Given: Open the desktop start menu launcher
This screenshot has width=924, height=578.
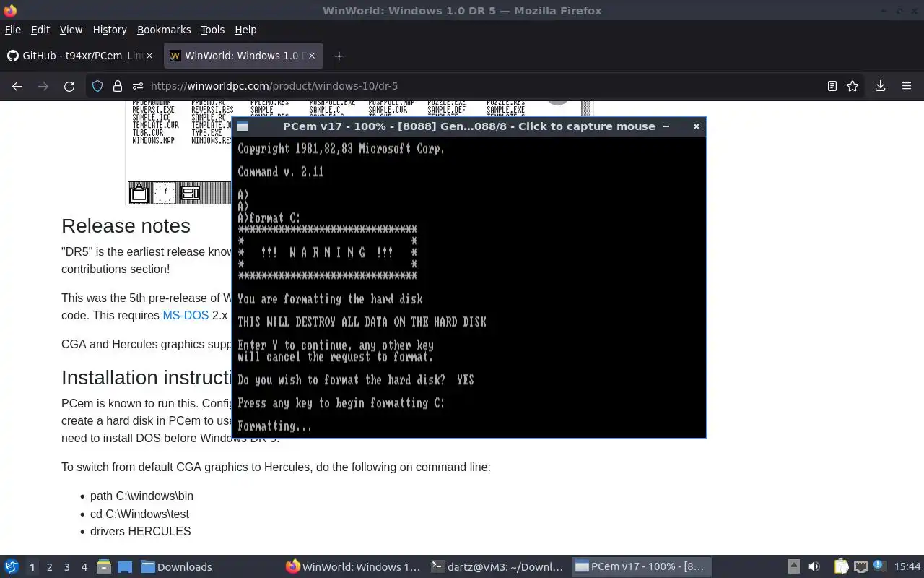Looking at the screenshot, I should [12, 566].
